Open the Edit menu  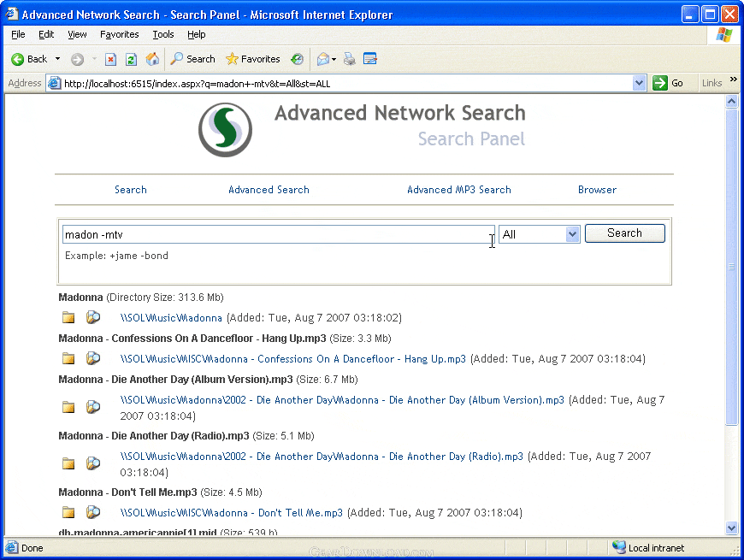point(46,34)
